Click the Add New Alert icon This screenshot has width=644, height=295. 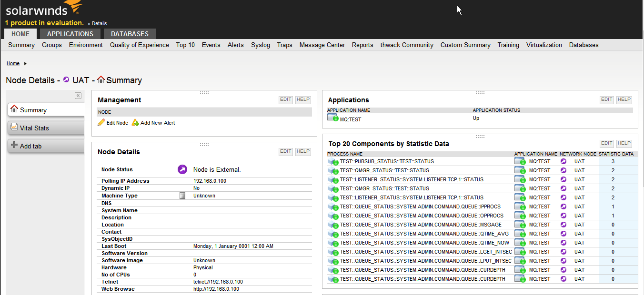pyautogui.click(x=135, y=123)
